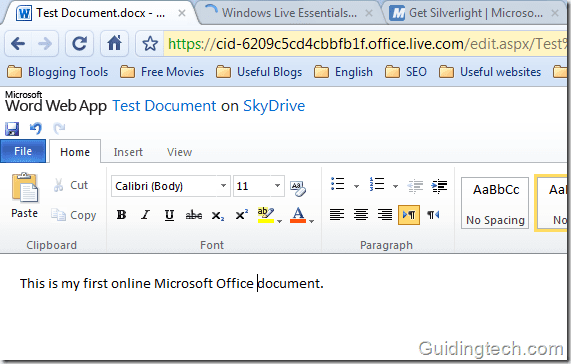
Task: Open Useful websites bookmarks folder
Action: point(490,72)
